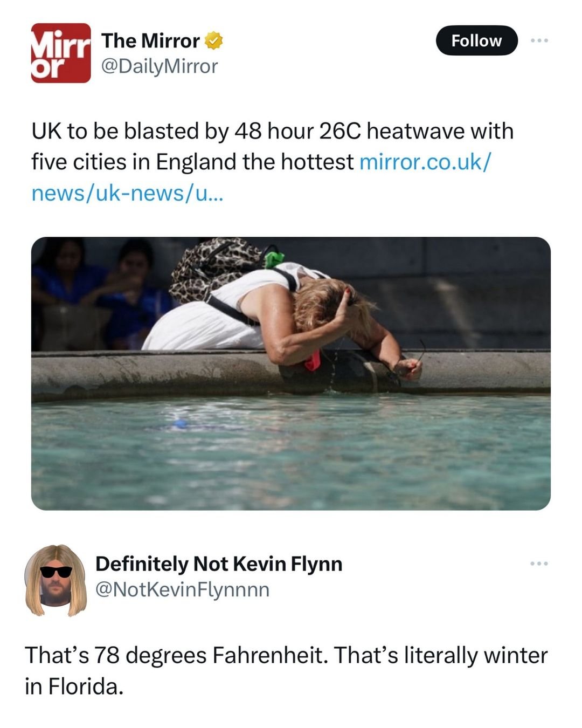Open more options for The Mirror's tweet
582x728 pixels.
coord(538,40)
